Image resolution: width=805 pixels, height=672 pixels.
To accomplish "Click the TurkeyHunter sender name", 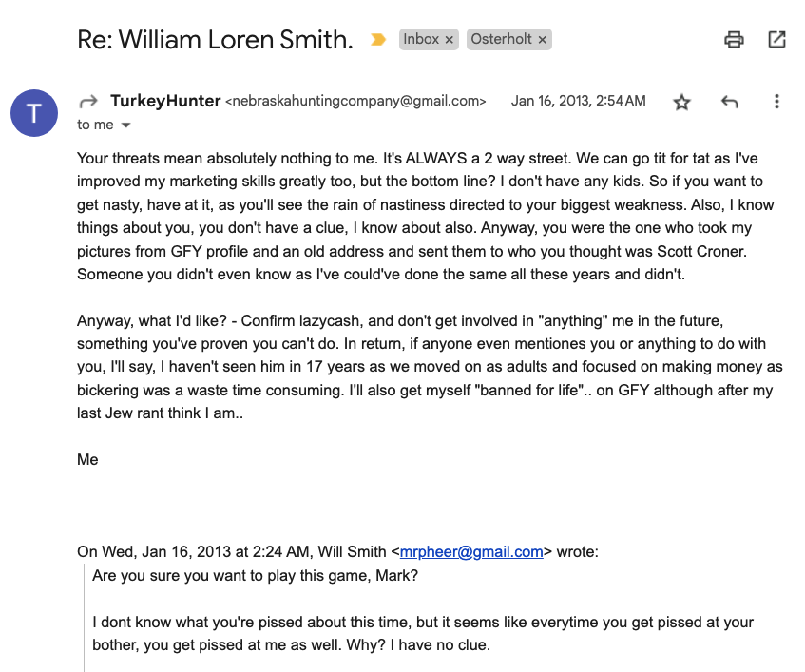I will [165, 101].
